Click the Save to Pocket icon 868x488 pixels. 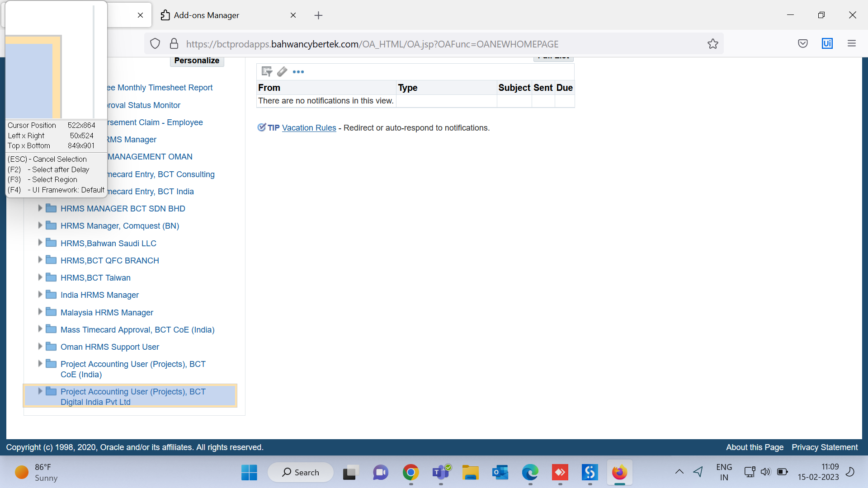click(x=803, y=43)
